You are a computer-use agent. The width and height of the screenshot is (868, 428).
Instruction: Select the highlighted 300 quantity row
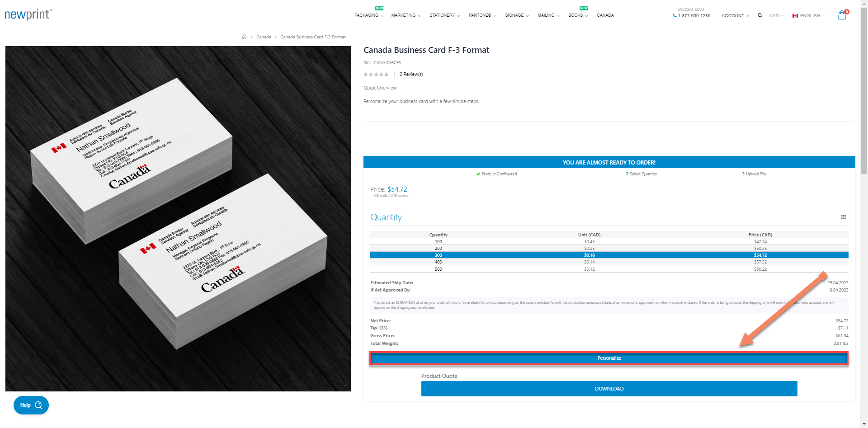point(609,255)
